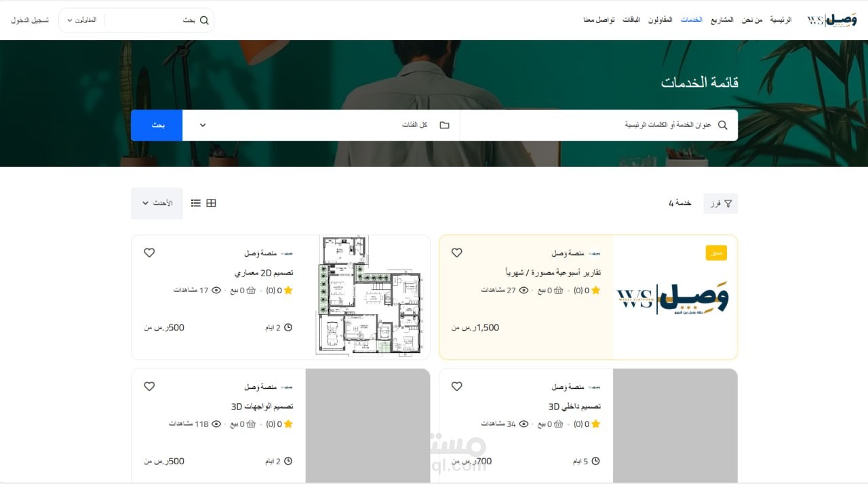Click the clock icon on تصميم 2D معماري card
This screenshot has height=484, width=868.
288,327
